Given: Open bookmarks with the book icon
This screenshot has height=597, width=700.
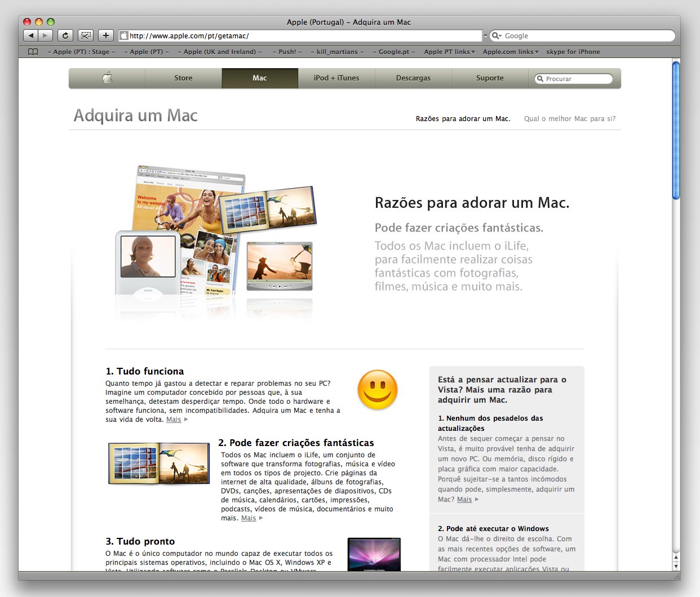Looking at the screenshot, I should [x=32, y=51].
